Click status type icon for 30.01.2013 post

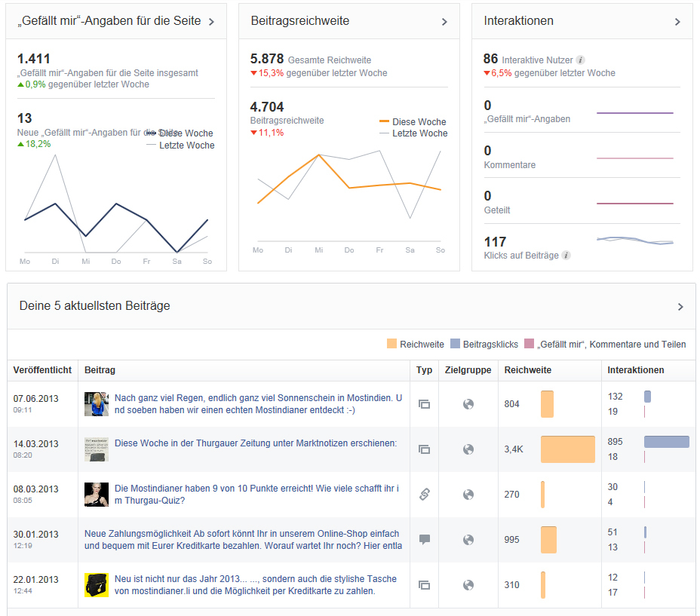coord(425,539)
